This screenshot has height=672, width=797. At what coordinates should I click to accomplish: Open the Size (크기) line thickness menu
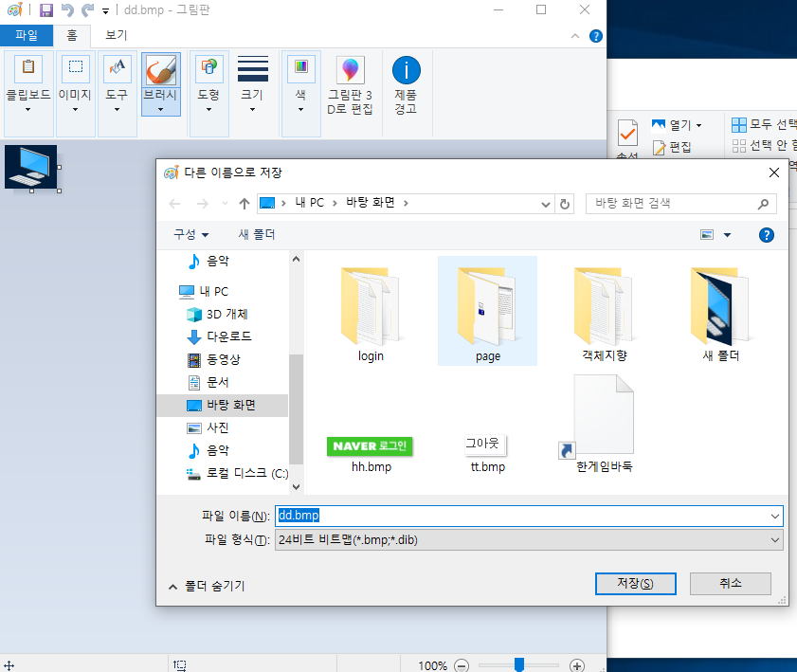click(x=253, y=83)
